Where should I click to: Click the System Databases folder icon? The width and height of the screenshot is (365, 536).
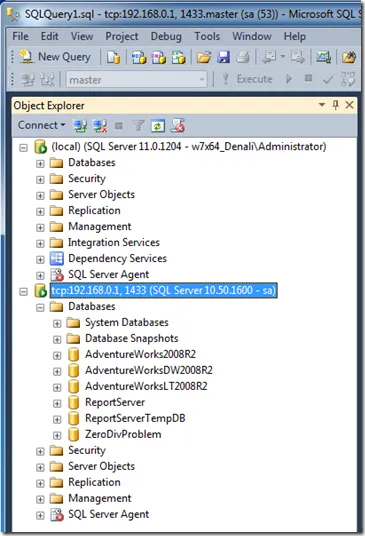(x=73, y=322)
